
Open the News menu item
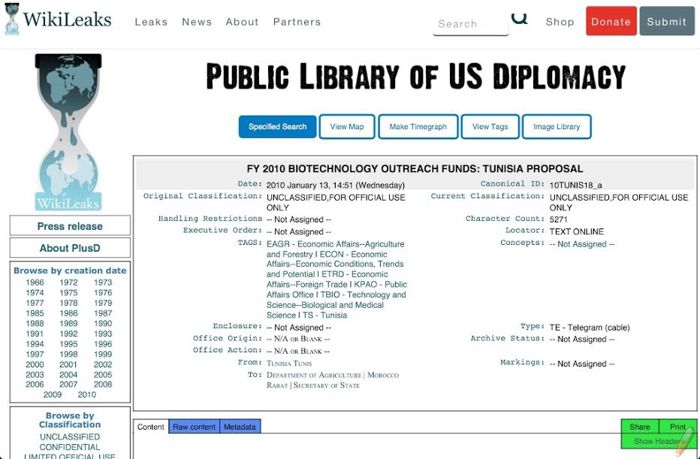click(x=197, y=22)
